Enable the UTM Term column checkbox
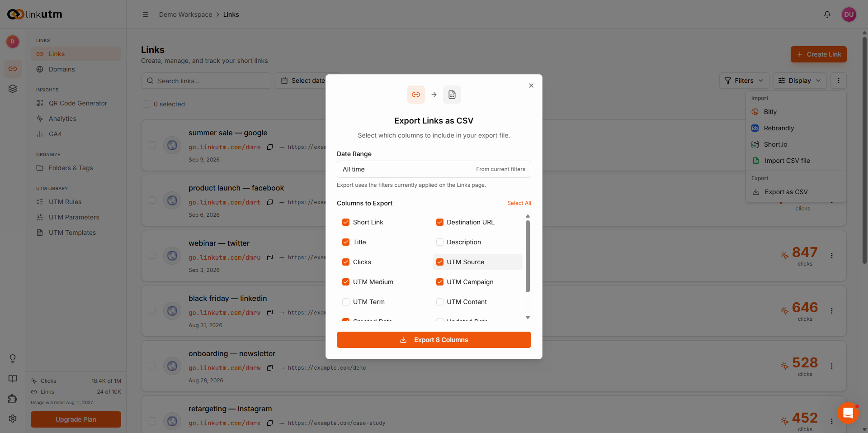The height and width of the screenshot is (433, 868). [x=346, y=302]
